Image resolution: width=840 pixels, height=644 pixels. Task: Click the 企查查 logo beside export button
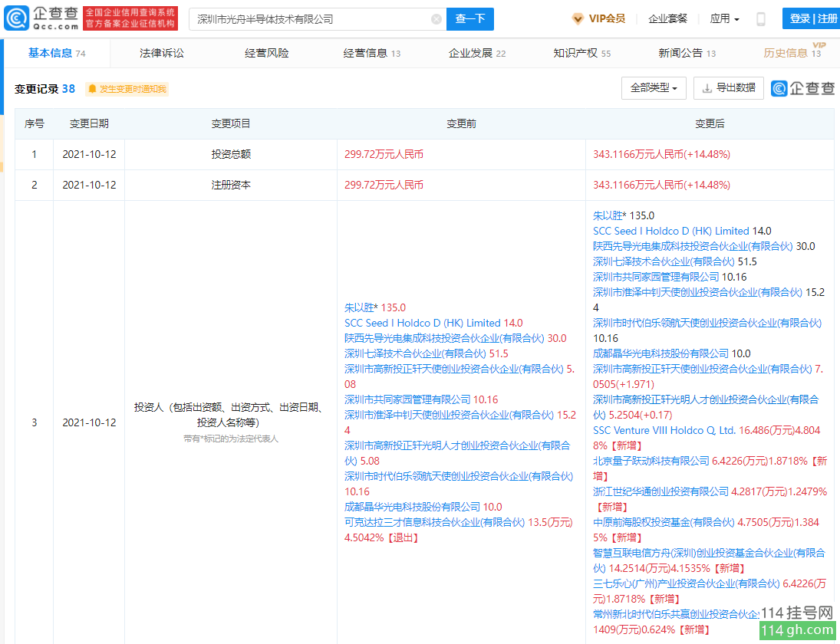[802, 88]
